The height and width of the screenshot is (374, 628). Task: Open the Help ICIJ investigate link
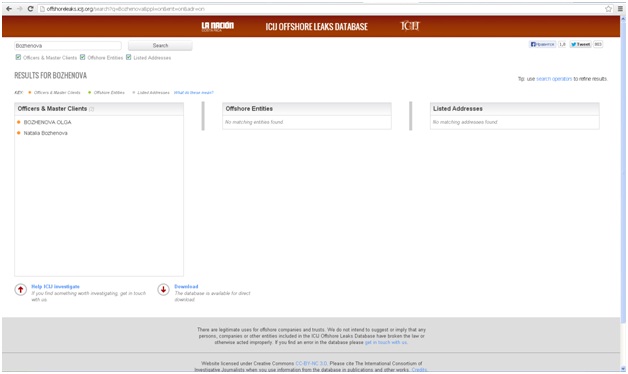(x=55, y=287)
